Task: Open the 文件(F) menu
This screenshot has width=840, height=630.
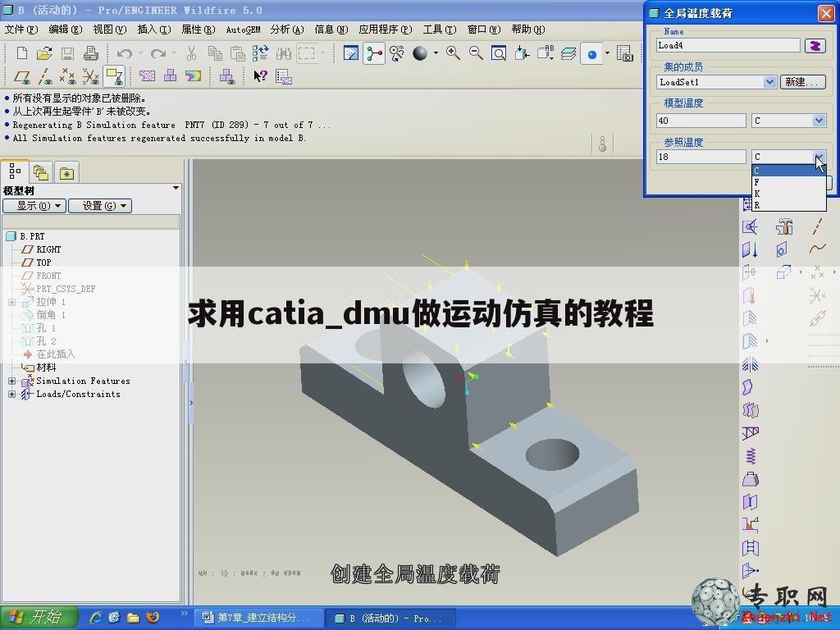Action: pos(21,30)
